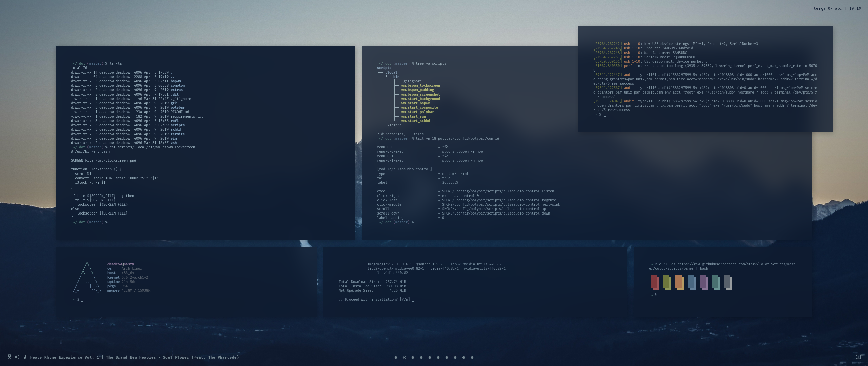Activate the last workspace dot on the right
The image size is (868, 366).
pos(472,357)
